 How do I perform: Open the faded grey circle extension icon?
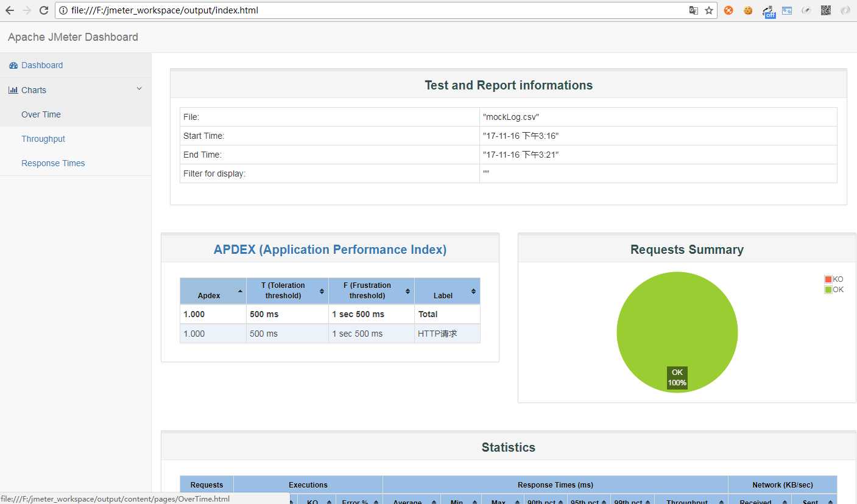coord(845,10)
